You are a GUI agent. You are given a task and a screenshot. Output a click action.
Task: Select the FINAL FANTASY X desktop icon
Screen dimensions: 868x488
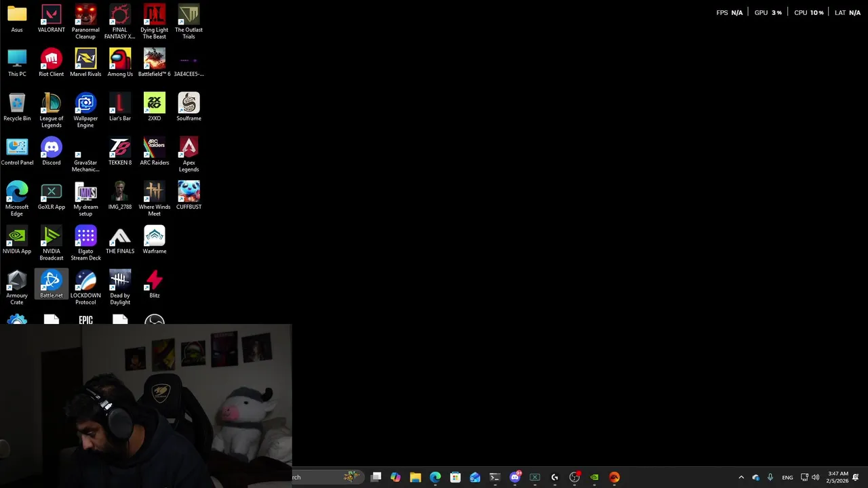coord(120,22)
